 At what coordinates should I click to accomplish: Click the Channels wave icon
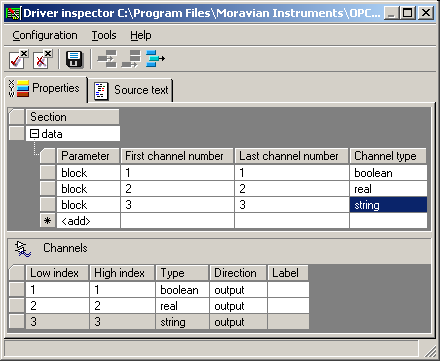click(23, 249)
